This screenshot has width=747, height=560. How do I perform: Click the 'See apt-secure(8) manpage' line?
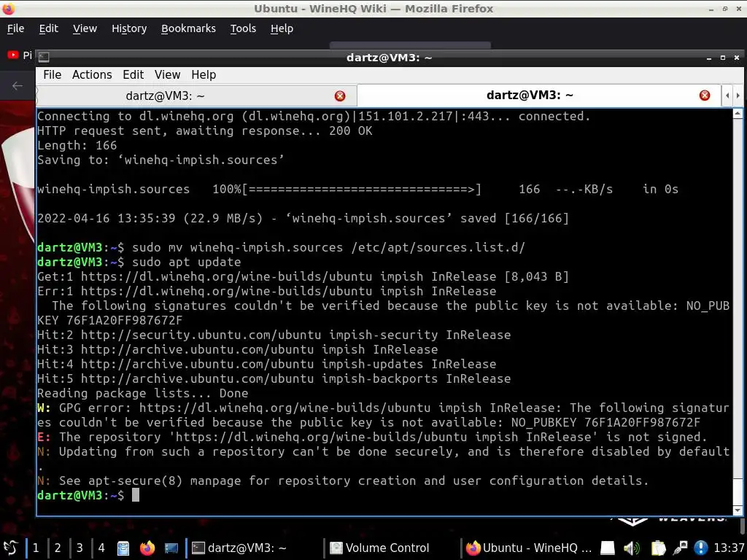[343, 481]
